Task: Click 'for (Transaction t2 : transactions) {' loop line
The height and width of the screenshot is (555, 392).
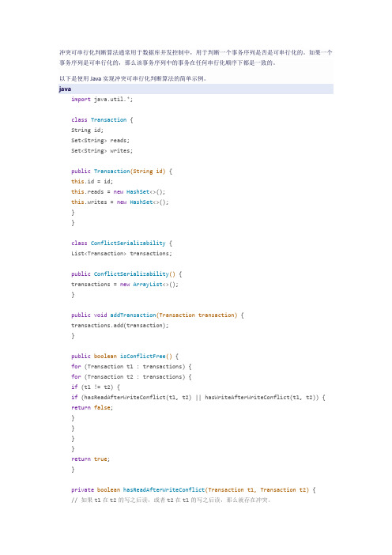Action: [x=131, y=376]
